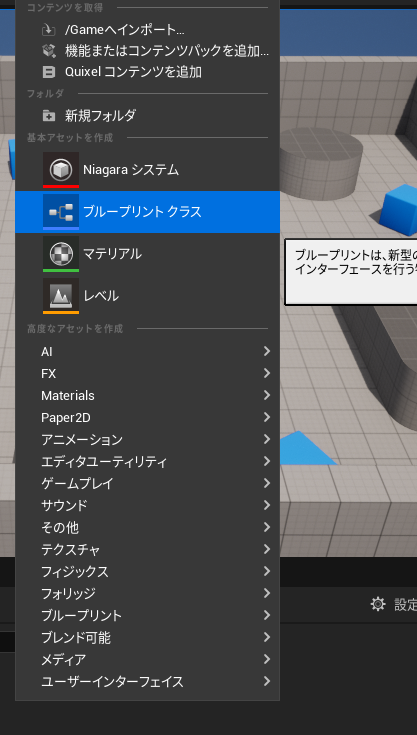Expand the サウンド submenu arrow
Image resolution: width=417 pixels, height=735 pixels.
click(267, 505)
